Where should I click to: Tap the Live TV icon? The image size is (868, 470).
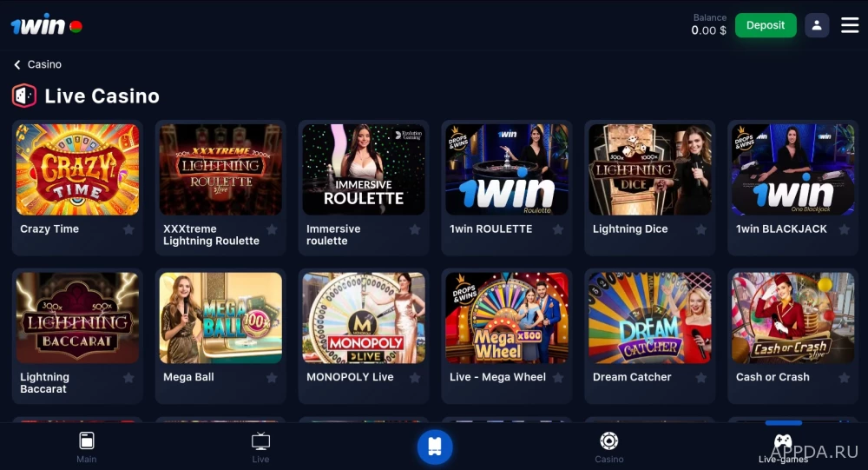[260, 441]
